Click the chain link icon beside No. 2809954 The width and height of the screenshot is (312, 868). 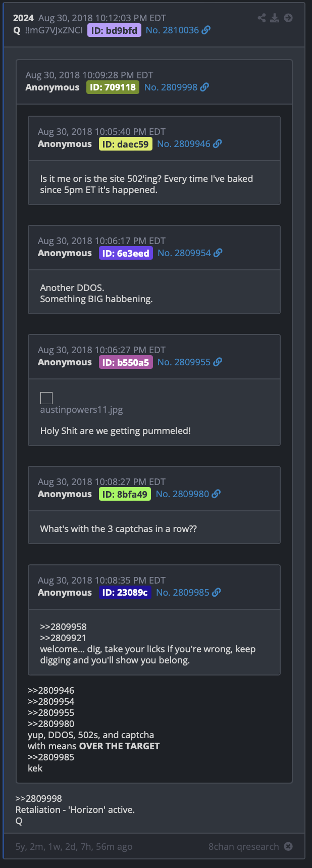218,253
